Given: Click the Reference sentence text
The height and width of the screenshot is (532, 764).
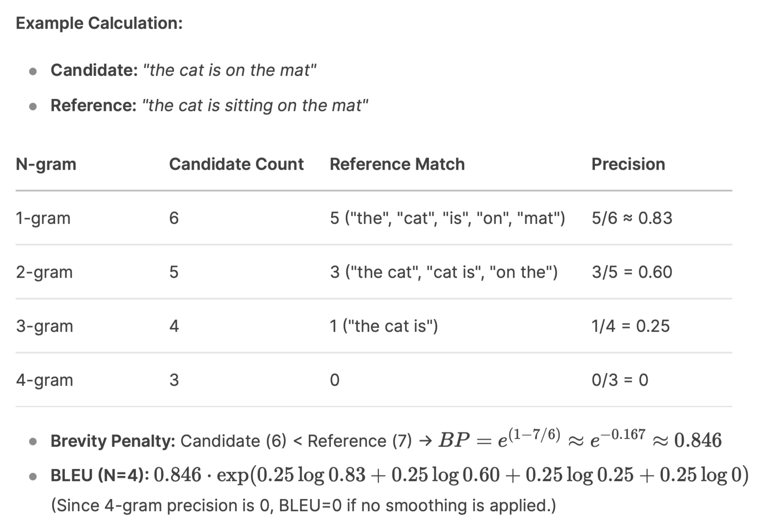Looking at the screenshot, I should 255,105.
